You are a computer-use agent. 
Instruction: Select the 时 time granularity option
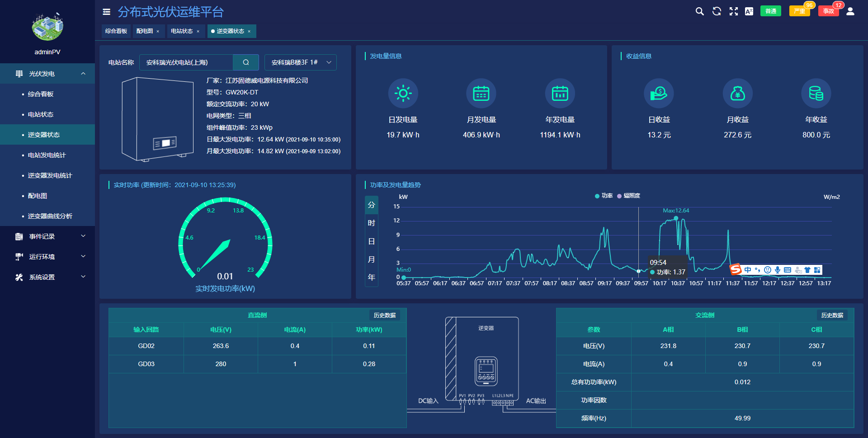pos(371,223)
